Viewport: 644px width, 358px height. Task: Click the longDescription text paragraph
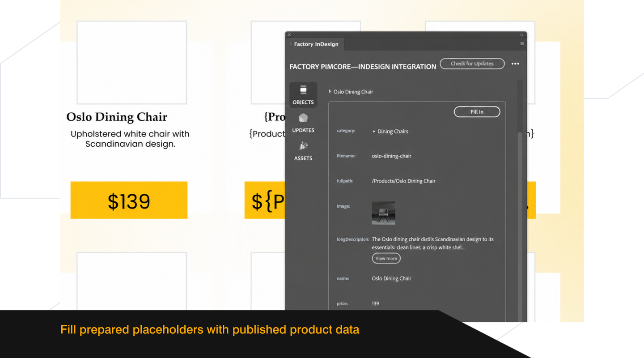point(432,243)
